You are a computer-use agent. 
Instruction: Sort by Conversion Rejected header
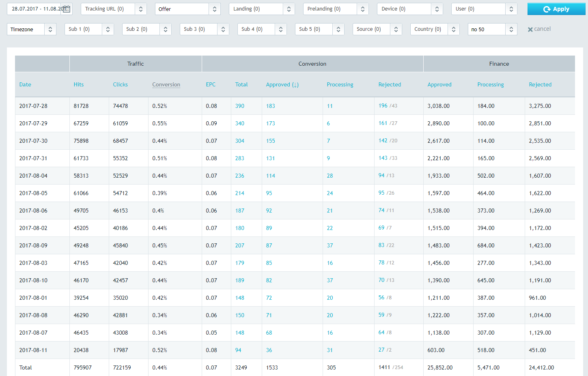[390, 84]
